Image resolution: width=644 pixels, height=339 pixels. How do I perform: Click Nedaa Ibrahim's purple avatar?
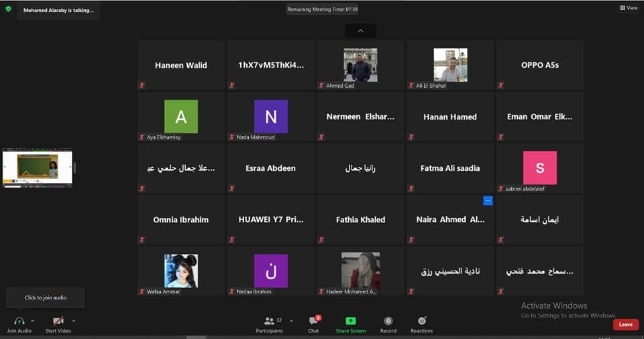coord(271,271)
